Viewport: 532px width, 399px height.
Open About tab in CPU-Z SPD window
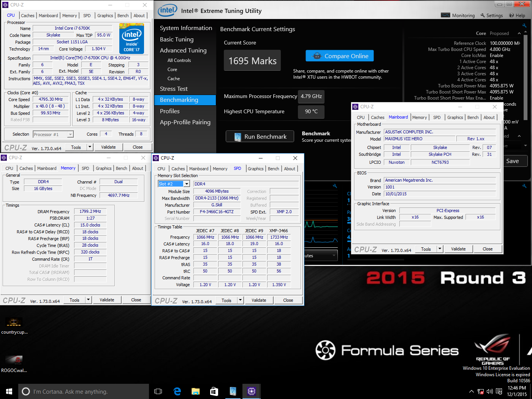click(290, 169)
